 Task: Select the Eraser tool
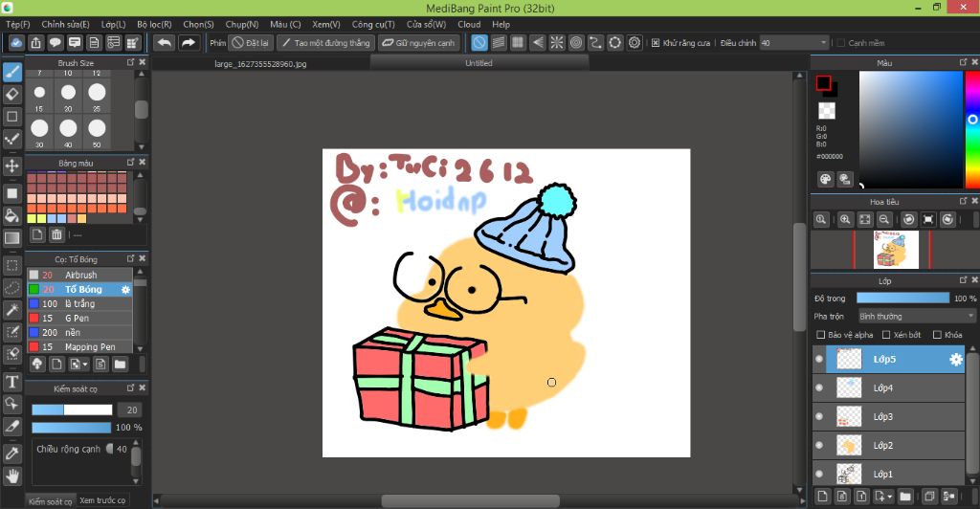point(12,94)
